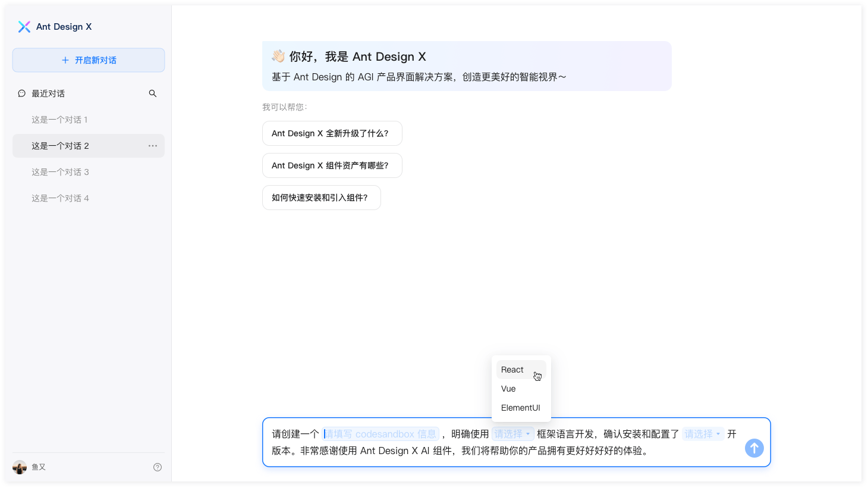Image resolution: width=868 pixels, height=488 pixels.
Task: Choose Vue from the framework dropdown
Action: click(x=521, y=389)
